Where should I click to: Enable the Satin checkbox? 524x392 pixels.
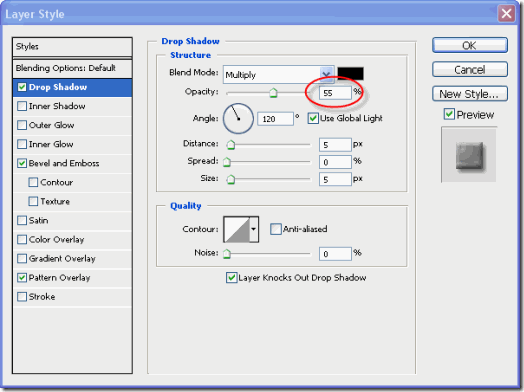pos(22,221)
